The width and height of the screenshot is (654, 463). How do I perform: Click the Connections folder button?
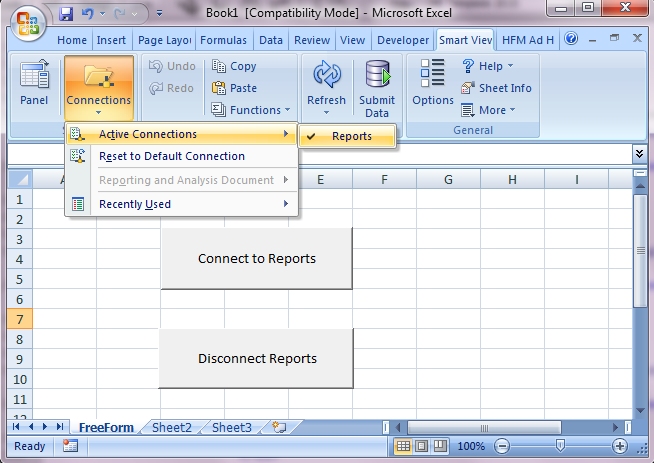pyautogui.click(x=99, y=88)
